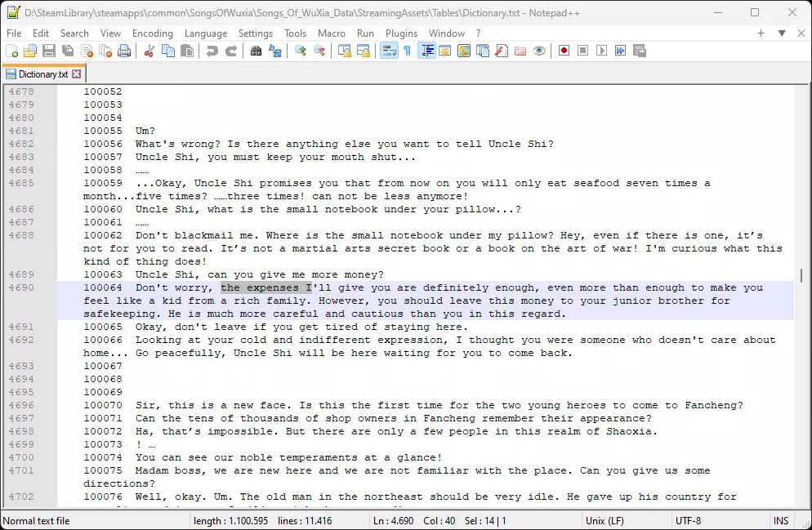Viewport: 812px width, 530px height.
Task: Toggle synchronized vertical scrolling
Action: pos(345,51)
